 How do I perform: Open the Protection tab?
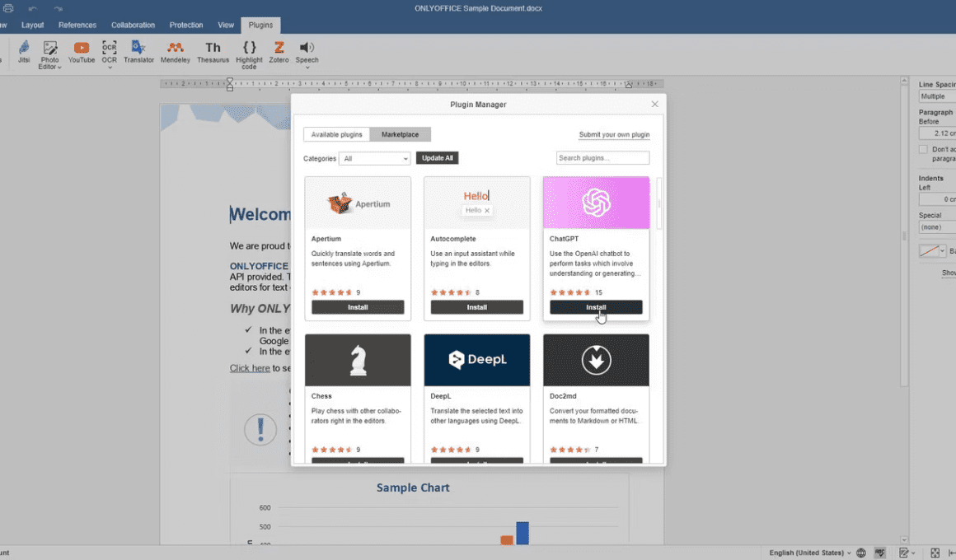coord(186,25)
